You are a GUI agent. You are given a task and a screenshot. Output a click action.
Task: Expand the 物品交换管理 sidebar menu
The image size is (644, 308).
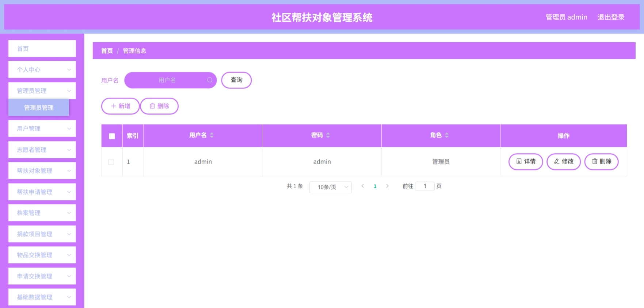pos(42,255)
